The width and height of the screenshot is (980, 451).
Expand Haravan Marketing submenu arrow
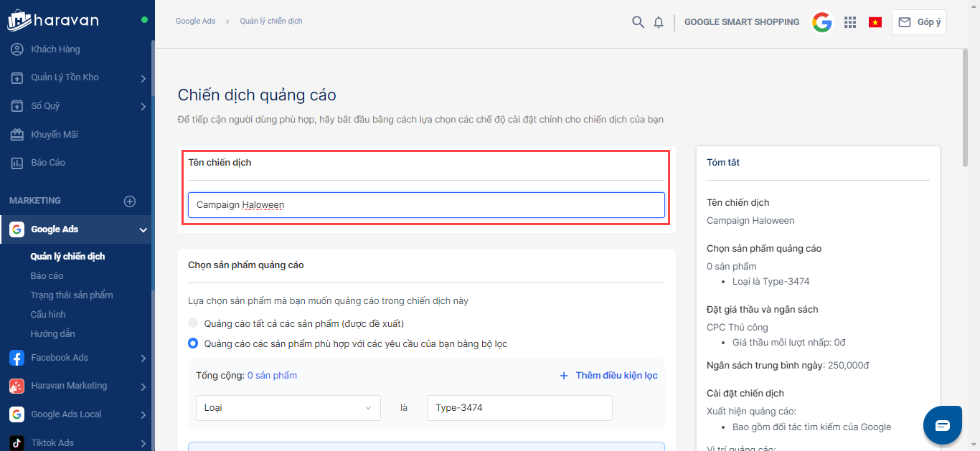[143, 387]
